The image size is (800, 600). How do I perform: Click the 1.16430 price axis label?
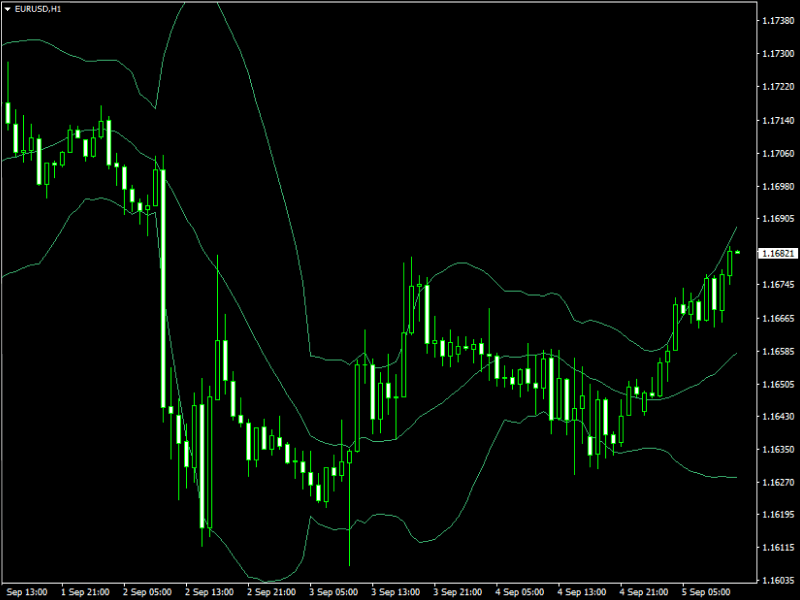(x=778, y=417)
